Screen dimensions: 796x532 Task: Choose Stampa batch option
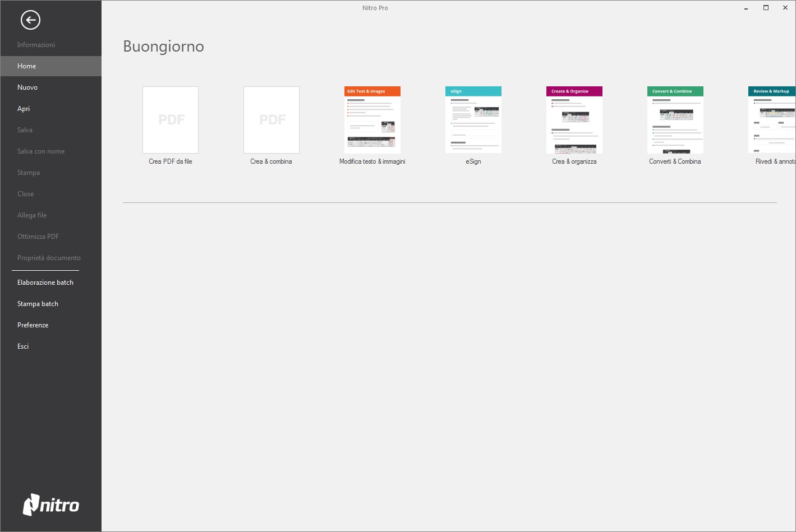(50, 304)
